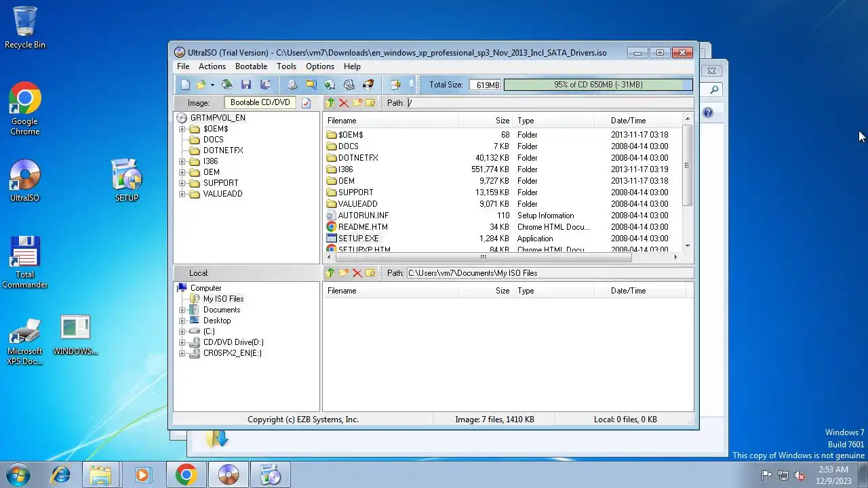Open the Bootable menu
This screenshot has width=868, height=488.
(251, 66)
